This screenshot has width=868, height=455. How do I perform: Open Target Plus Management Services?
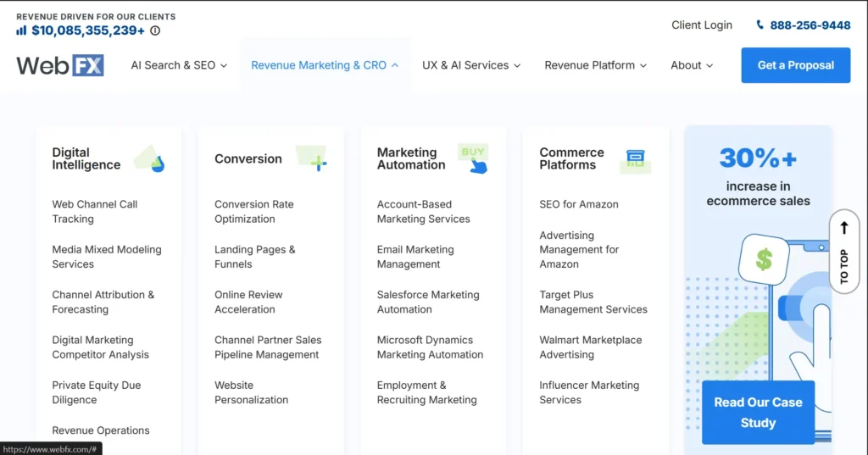click(593, 302)
